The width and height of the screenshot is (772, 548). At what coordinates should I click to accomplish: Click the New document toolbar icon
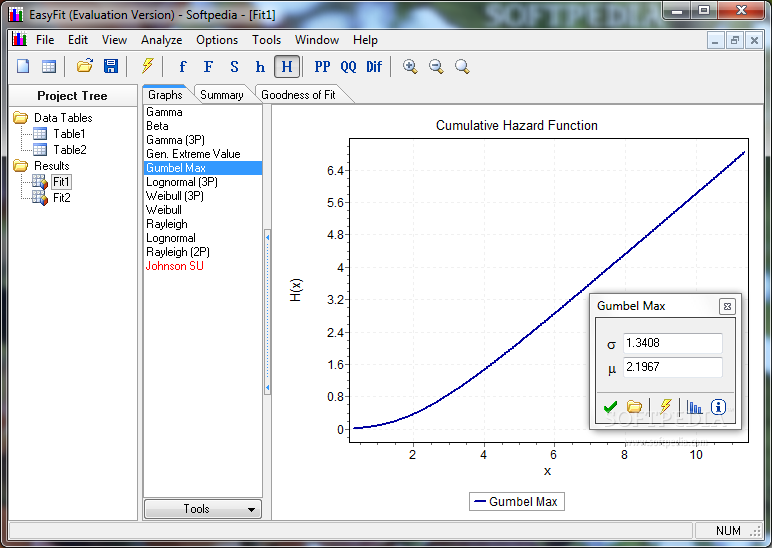[23, 66]
